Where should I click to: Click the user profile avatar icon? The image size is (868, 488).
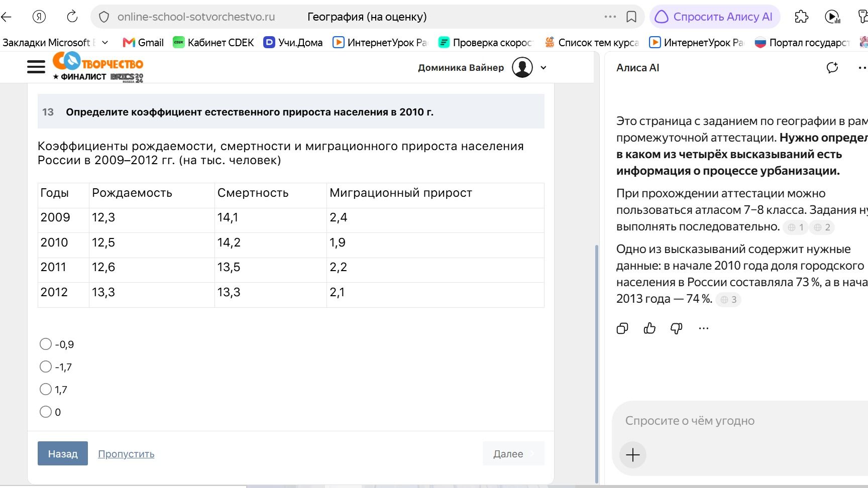click(522, 67)
